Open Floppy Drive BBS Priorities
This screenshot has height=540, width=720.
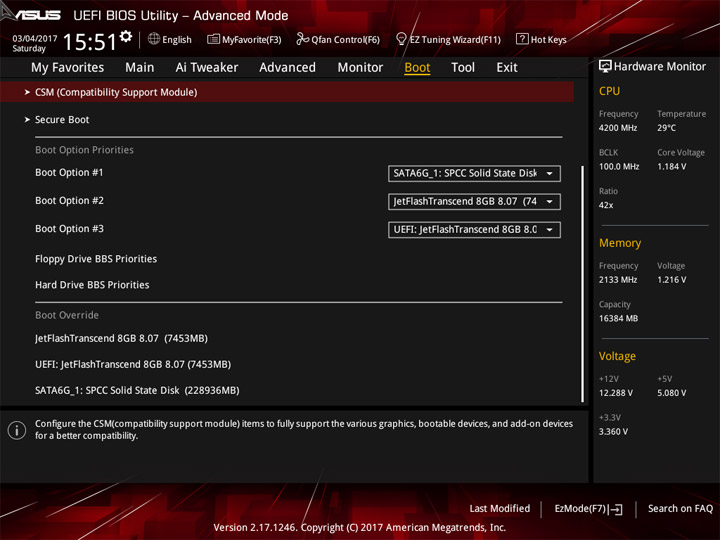tap(96, 259)
